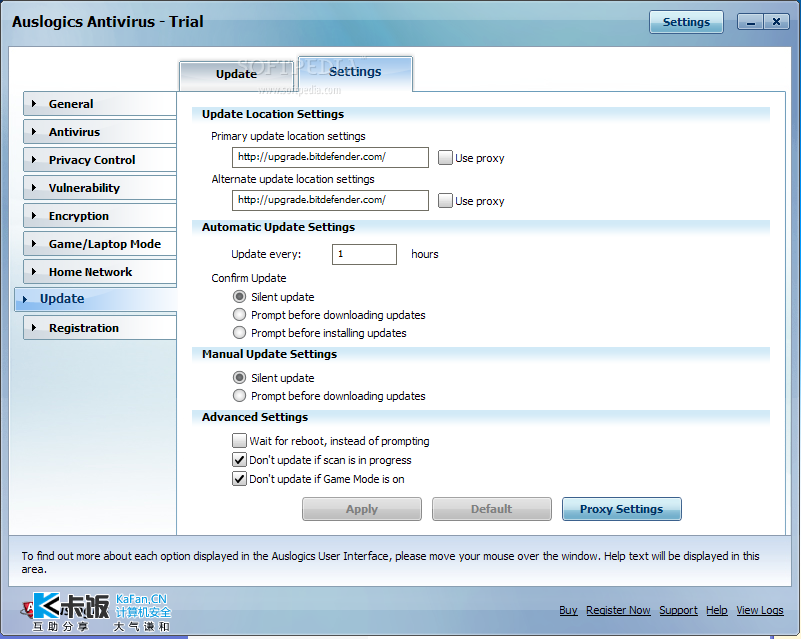This screenshot has height=639, width=801.
Task: Expand the Privacy Control arrow in sidebar
Action: click(34, 160)
